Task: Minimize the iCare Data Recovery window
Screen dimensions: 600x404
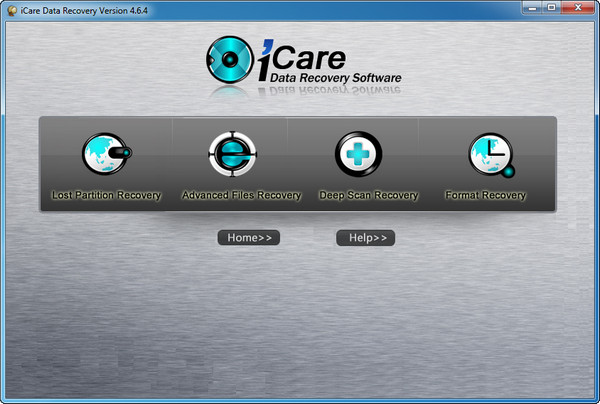Action: point(532,7)
